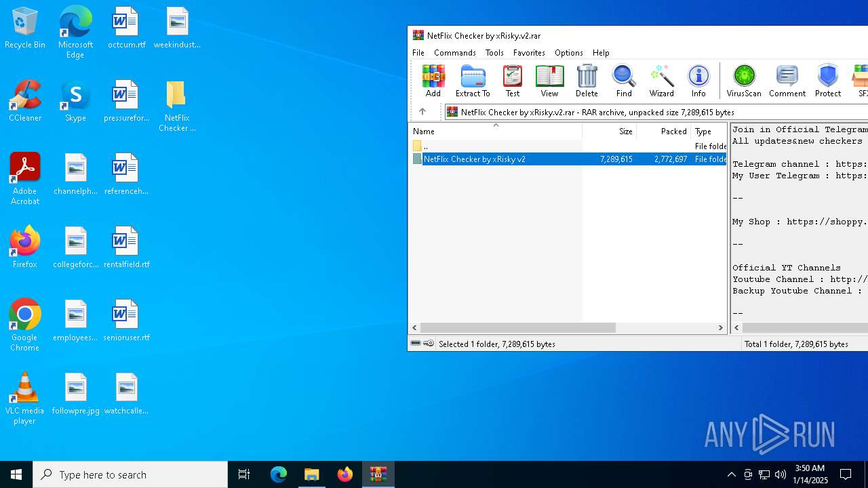Click the comment pane horizontal scrollbar
This screenshot has height=488, width=868.
click(806, 327)
